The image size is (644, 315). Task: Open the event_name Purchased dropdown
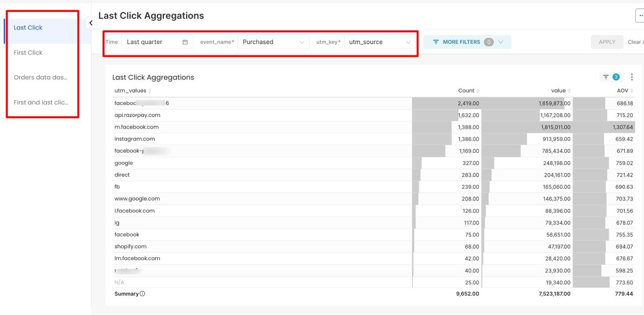[x=273, y=42]
